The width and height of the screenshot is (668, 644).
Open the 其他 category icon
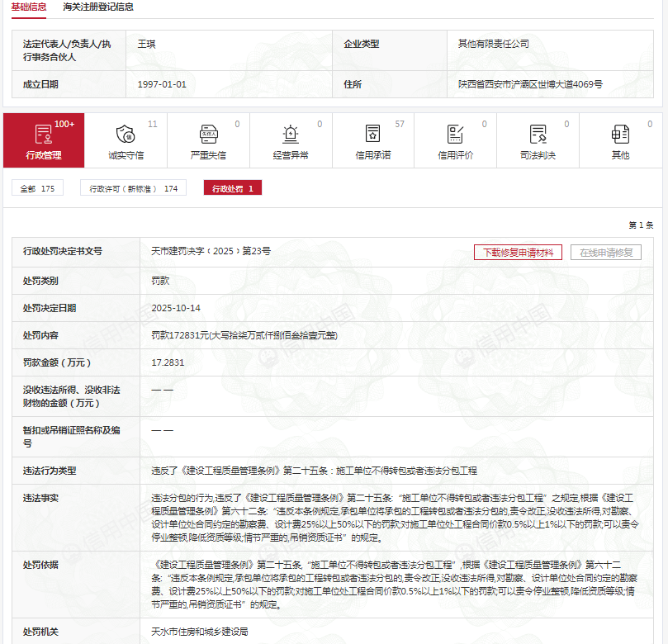coord(620,134)
